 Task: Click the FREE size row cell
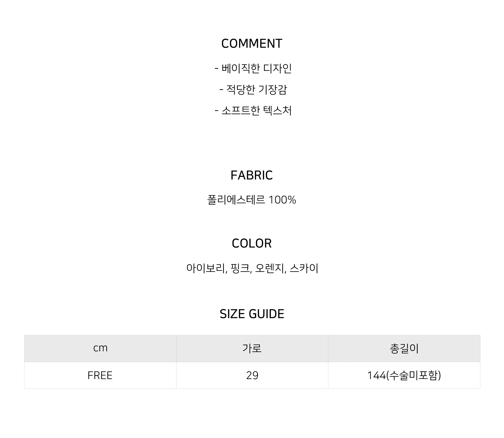click(100, 375)
